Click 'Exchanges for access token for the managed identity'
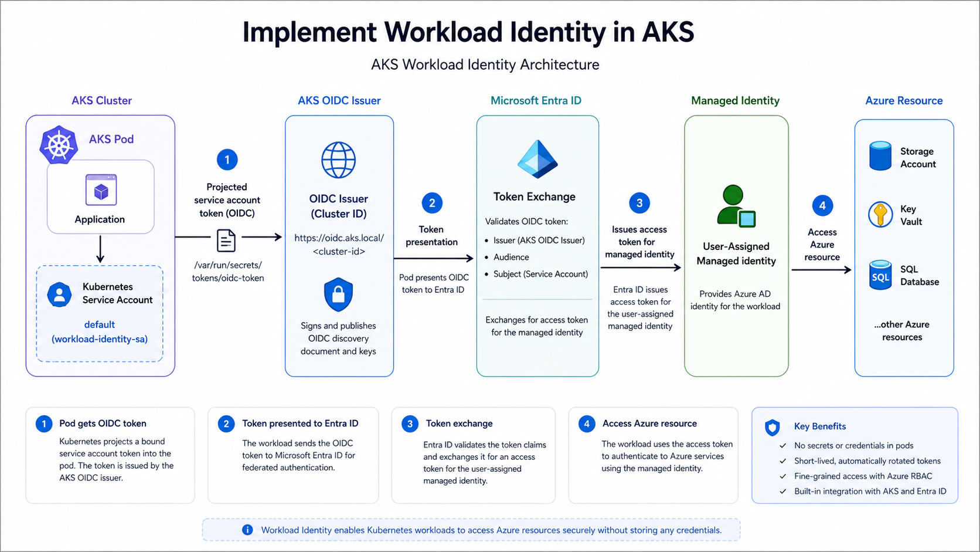 537,326
